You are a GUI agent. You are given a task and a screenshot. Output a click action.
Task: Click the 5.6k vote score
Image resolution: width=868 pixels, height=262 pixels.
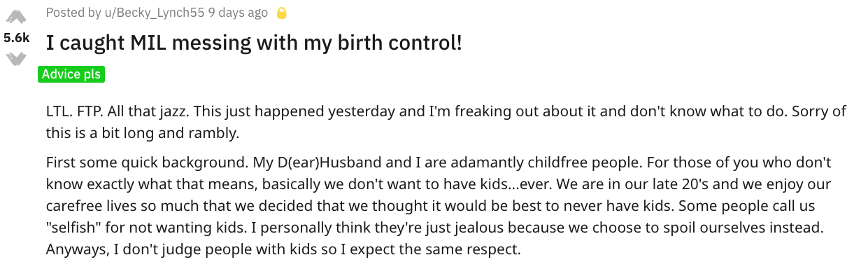coord(16,39)
